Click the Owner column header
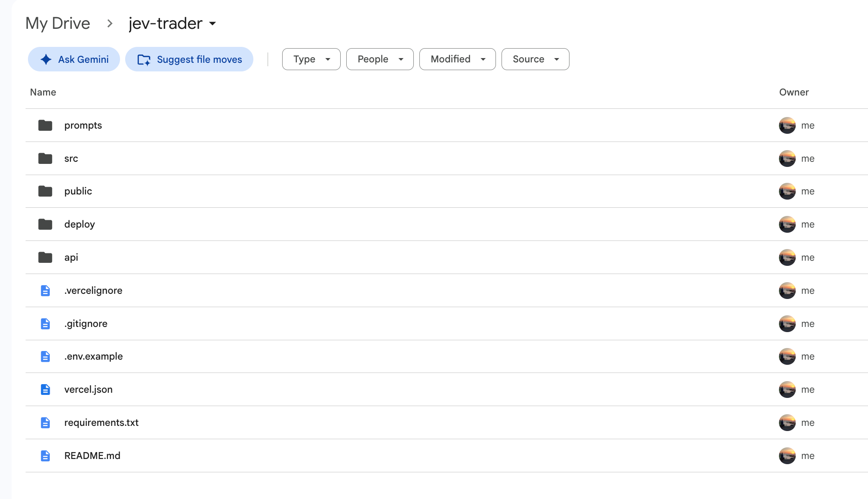Viewport: 868px width, 499px height. coord(794,92)
